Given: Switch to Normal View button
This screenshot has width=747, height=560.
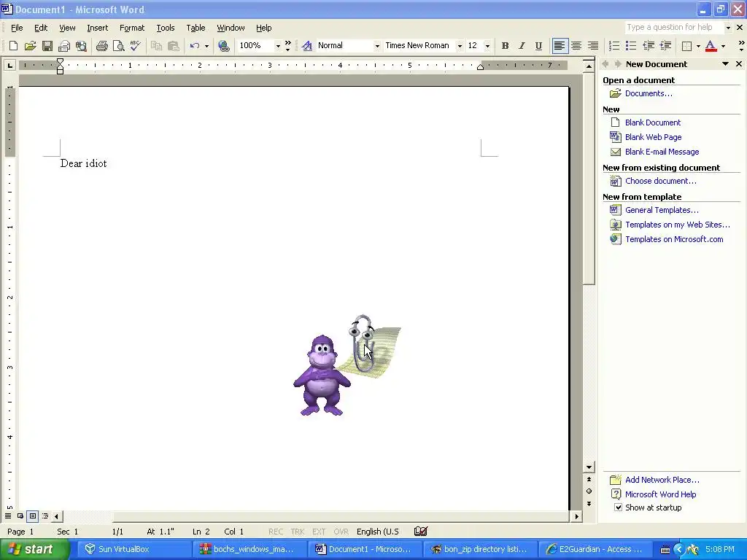Looking at the screenshot, I should click(x=8, y=516).
